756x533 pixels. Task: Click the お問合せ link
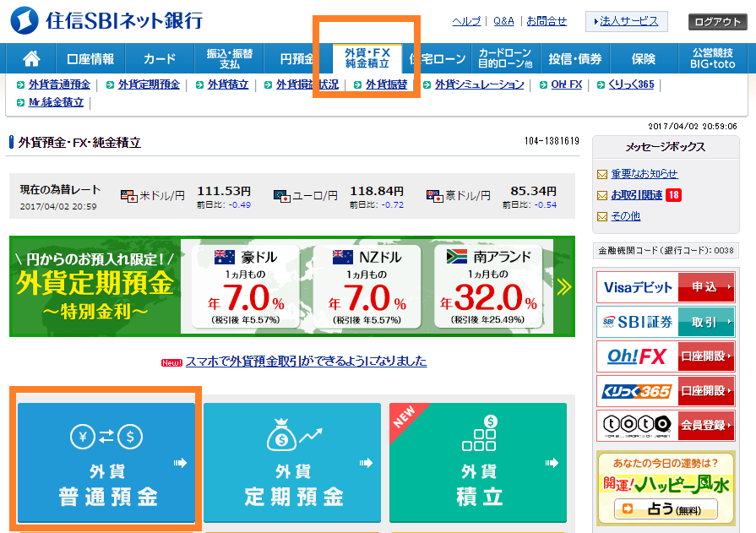coord(547,21)
